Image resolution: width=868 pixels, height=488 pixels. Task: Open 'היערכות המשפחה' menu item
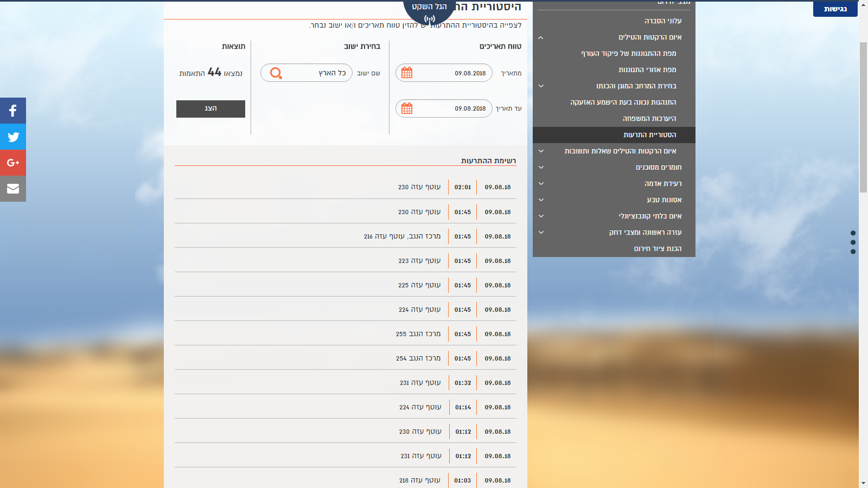[x=649, y=119]
